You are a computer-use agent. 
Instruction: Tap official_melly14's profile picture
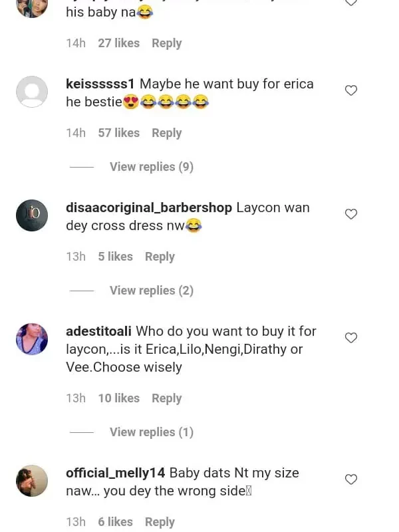pos(32,481)
